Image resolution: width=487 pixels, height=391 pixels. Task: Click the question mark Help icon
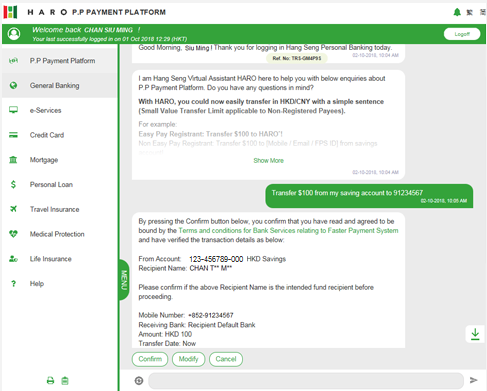coord(13,284)
